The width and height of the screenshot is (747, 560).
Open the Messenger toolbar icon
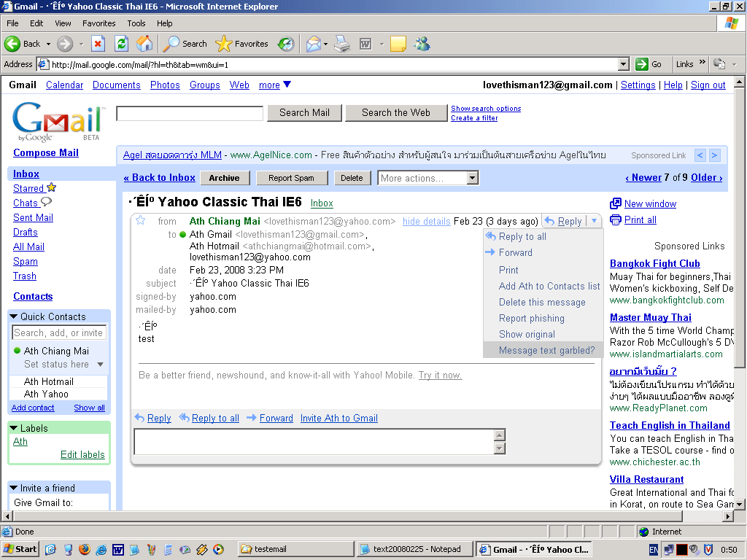[x=422, y=44]
